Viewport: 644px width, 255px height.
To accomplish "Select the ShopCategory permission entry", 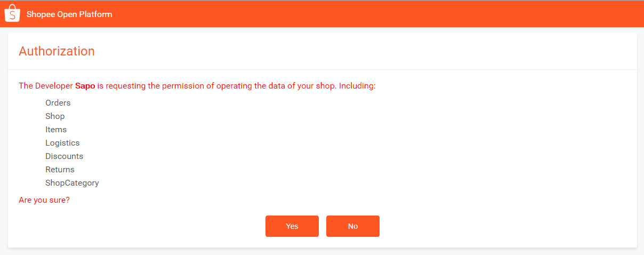I will [x=72, y=183].
